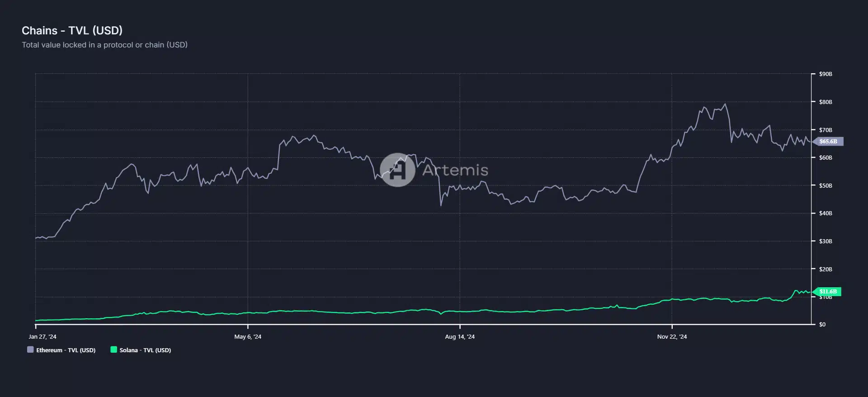Viewport: 868px width, 397px height.
Task: Click the Jan 27, '24 axis date
Action: point(42,336)
